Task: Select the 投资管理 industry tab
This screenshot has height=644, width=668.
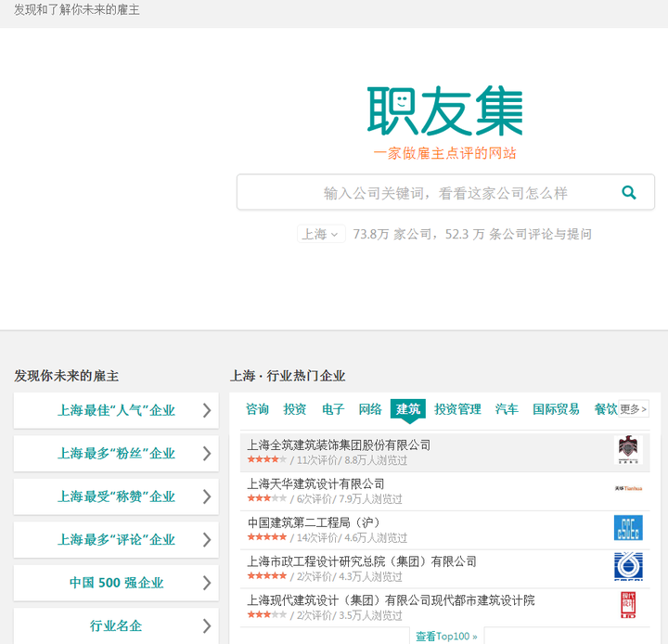Action: point(457,409)
